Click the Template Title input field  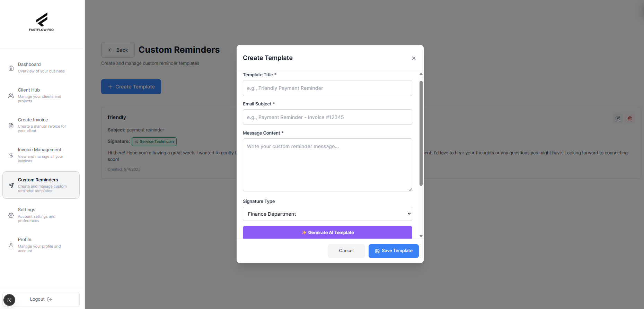coord(327,88)
